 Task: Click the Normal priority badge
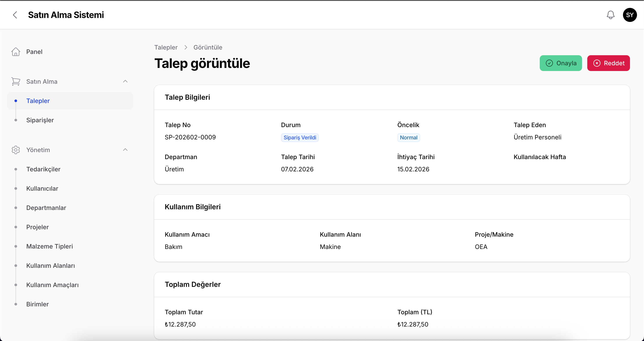point(408,138)
